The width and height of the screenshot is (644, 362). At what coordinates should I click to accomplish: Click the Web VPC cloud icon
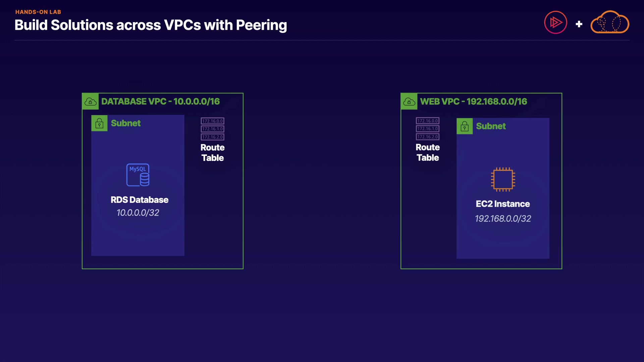409,102
